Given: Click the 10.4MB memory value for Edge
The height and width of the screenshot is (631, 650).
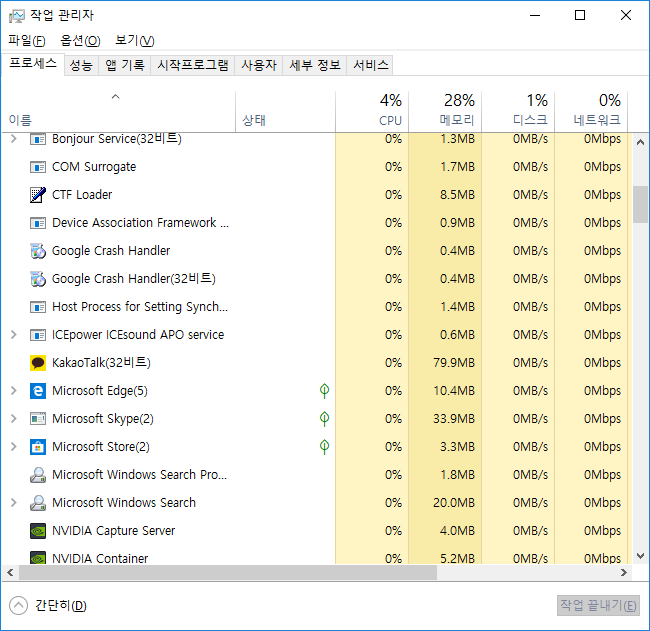Looking at the screenshot, I should pos(454,391).
